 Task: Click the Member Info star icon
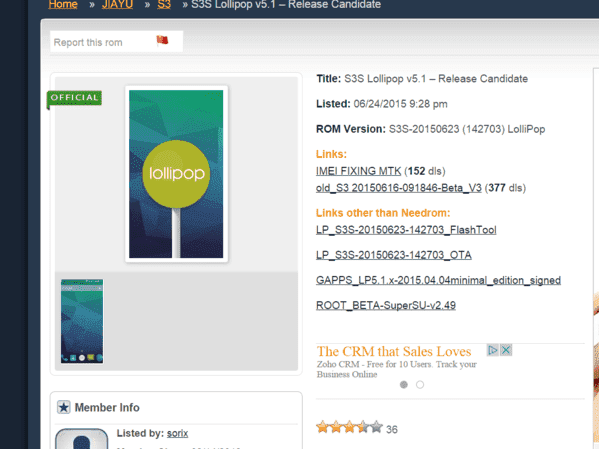pyautogui.click(x=63, y=407)
